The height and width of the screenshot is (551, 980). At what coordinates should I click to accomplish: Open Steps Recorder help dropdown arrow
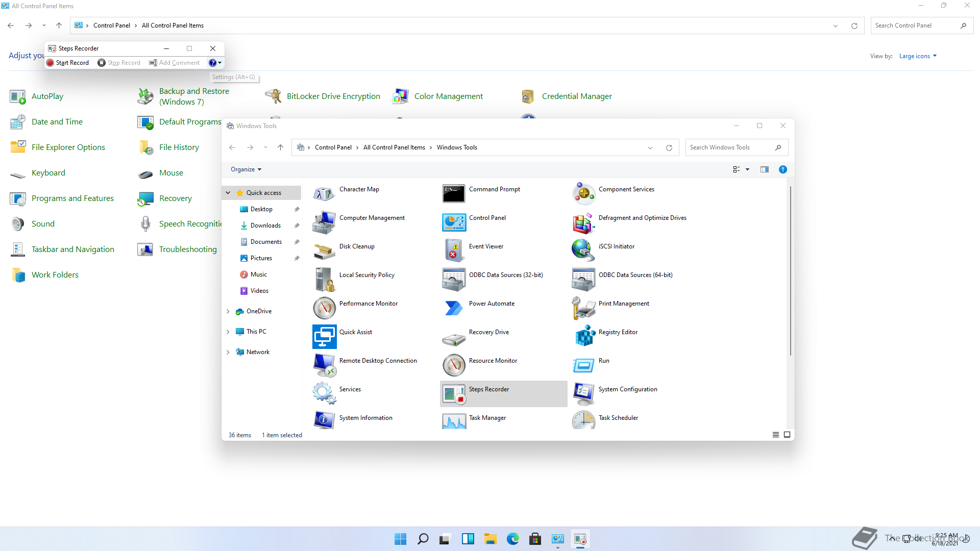coord(220,63)
